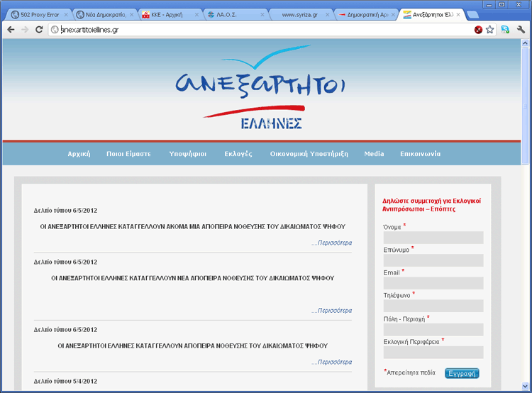Click headline ΚΑΤΑΓΓΕΛΛΟΥΝ ΑΚΟΜΑ ΜΙΑ ΑΠΟΠΕΙΡΑ ΝΟΘΕΥΣΗΣ

[x=193, y=226]
